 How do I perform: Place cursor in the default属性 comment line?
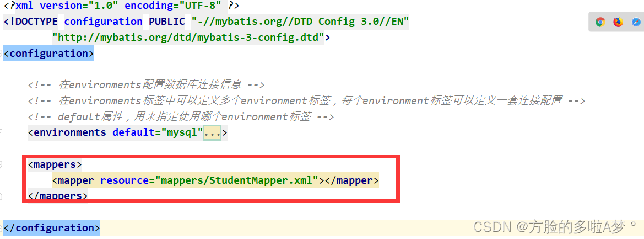(181, 116)
